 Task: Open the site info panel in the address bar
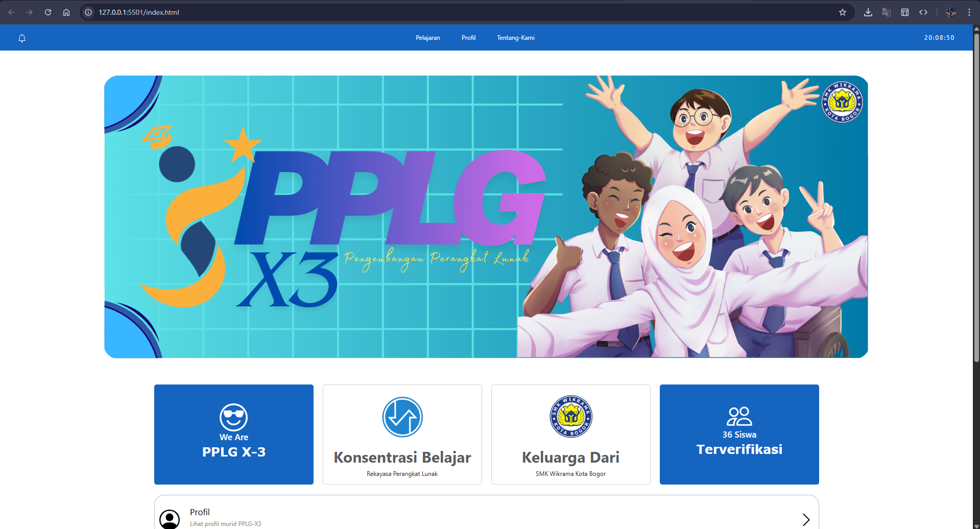pyautogui.click(x=88, y=12)
